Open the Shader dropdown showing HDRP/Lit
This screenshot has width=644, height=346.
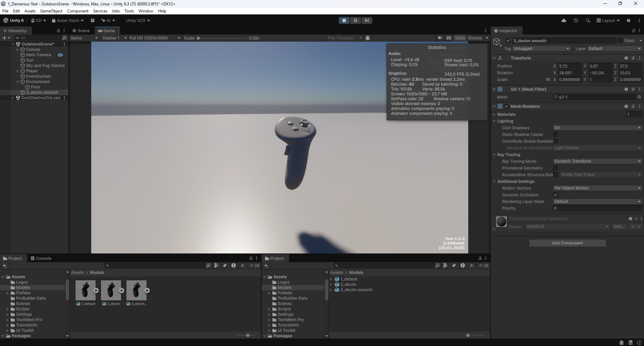[567, 227]
